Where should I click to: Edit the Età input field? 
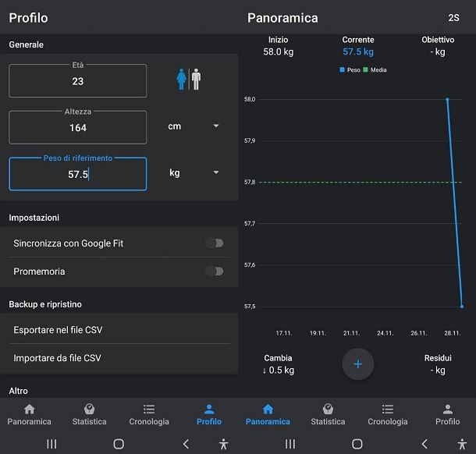click(78, 80)
